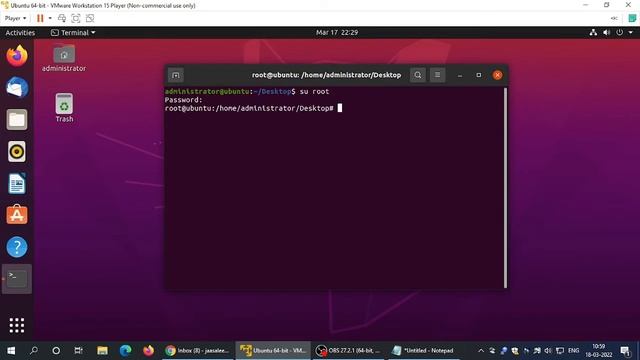Launch Firefox from the Windows taskbar
The image size is (640, 360).
pyautogui.click(x=148, y=350)
